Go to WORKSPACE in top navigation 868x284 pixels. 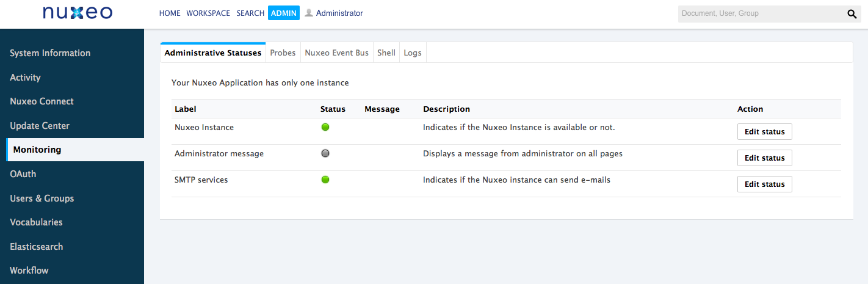209,13
